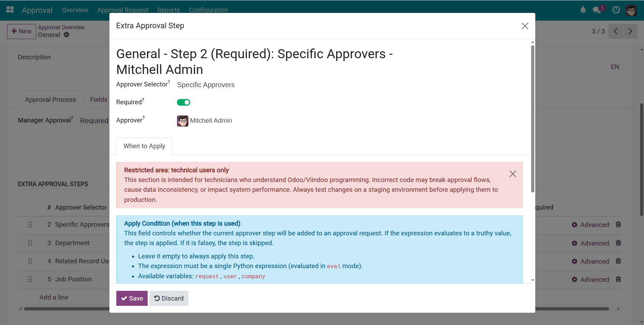The image size is (644, 325).
Task: Click the drag handle for Job Position row
Action: pos(30,279)
